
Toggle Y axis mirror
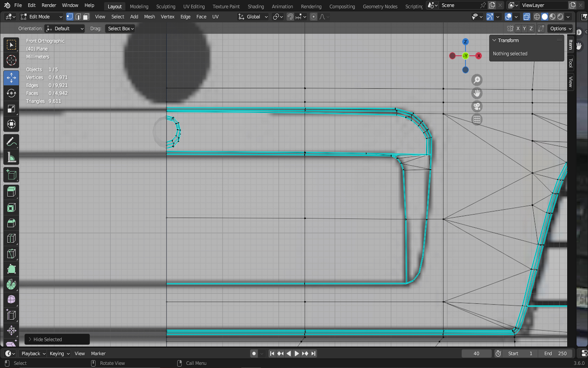pos(524,29)
